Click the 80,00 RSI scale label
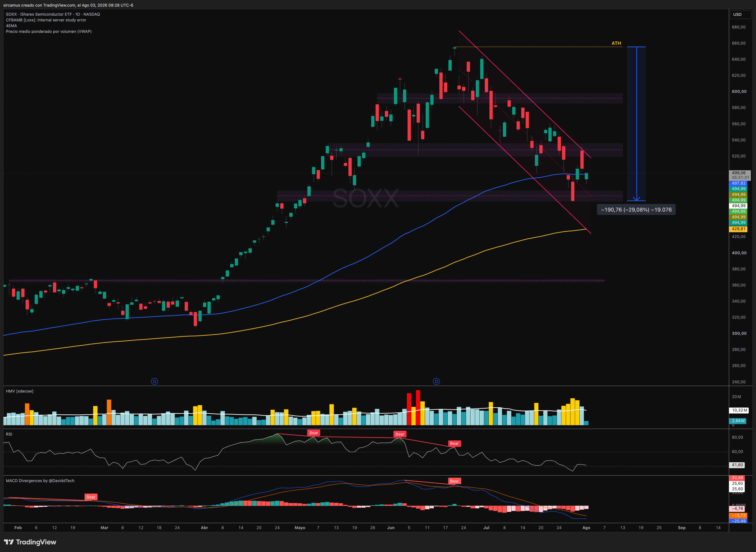Image resolution: width=756 pixels, height=552 pixels. (738, 437)
